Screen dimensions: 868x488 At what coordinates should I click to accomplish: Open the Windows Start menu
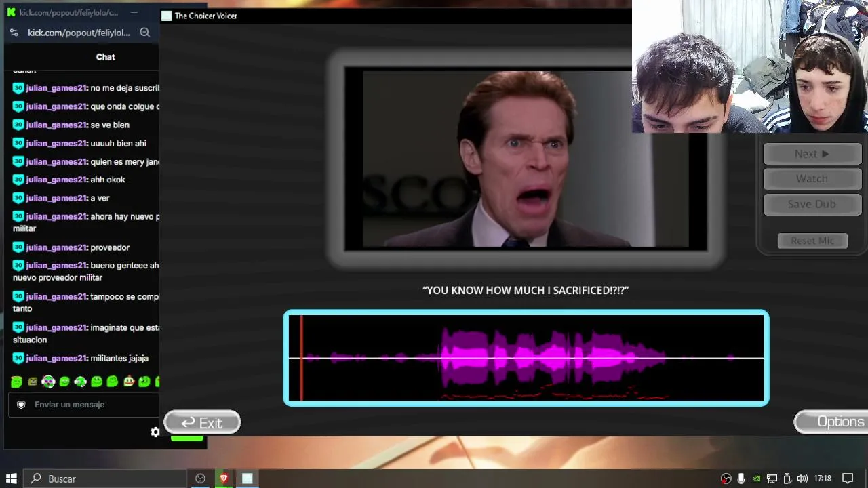coord(12,479)
